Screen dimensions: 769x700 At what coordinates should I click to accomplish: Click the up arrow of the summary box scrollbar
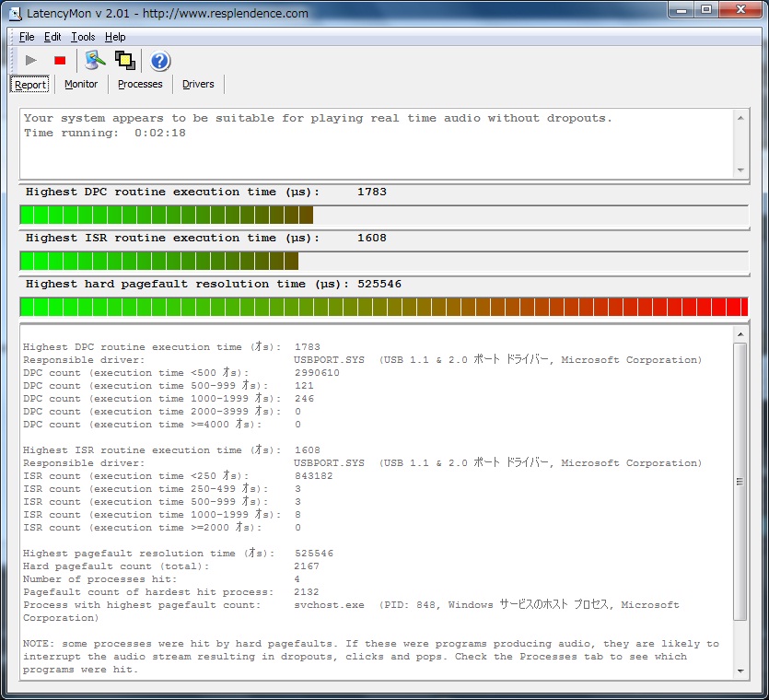coord(740,118)
